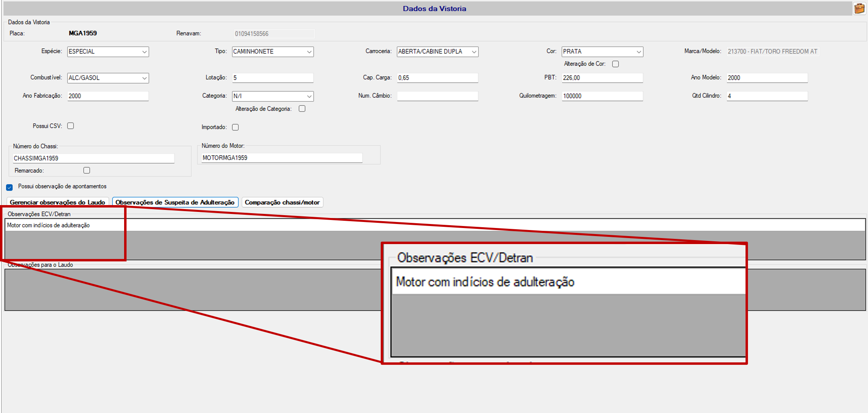
Task: Click the Renavam field
Action: 274,34
